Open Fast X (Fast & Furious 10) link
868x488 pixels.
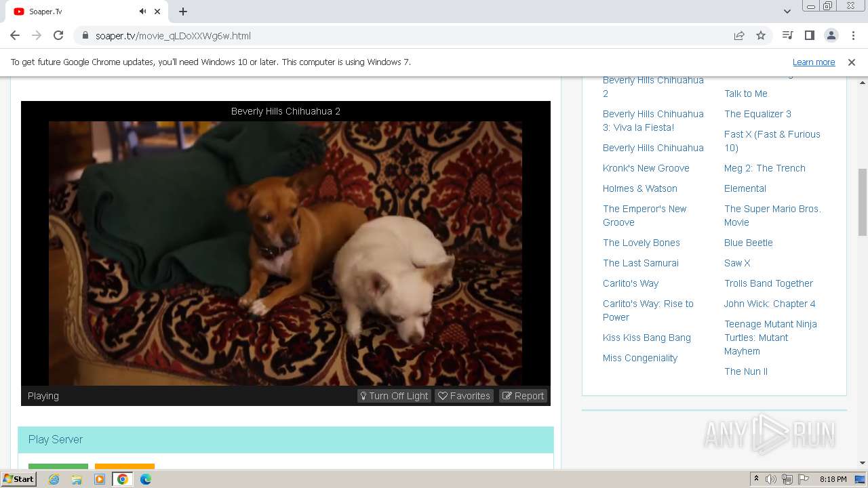click(x=772, y=141)
